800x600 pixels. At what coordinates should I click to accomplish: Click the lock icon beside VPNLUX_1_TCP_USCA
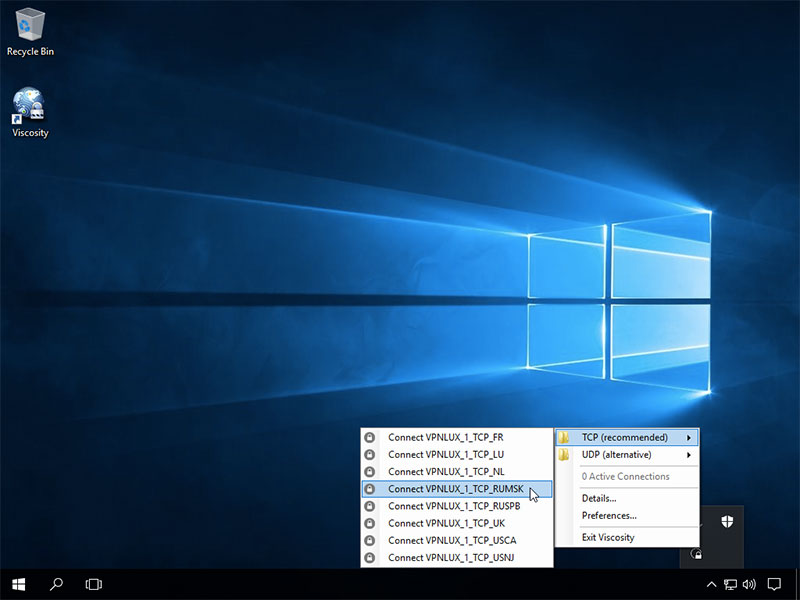370,541
